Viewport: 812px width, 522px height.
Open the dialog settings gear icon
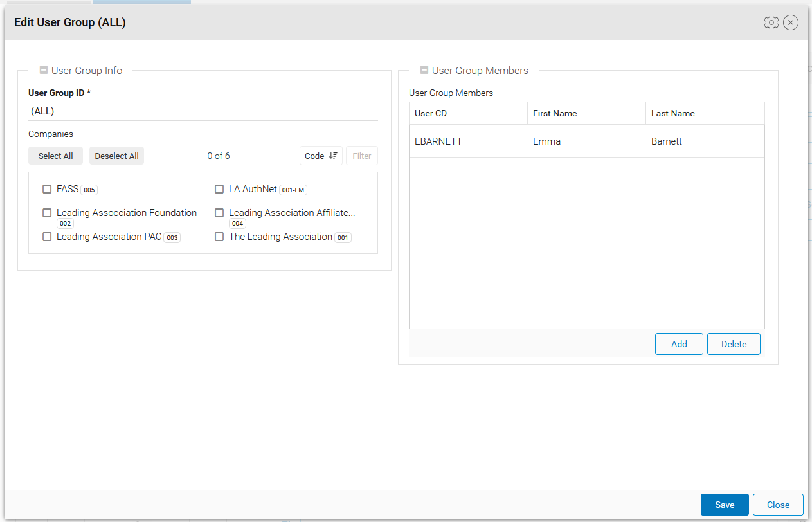pos(771,22)
